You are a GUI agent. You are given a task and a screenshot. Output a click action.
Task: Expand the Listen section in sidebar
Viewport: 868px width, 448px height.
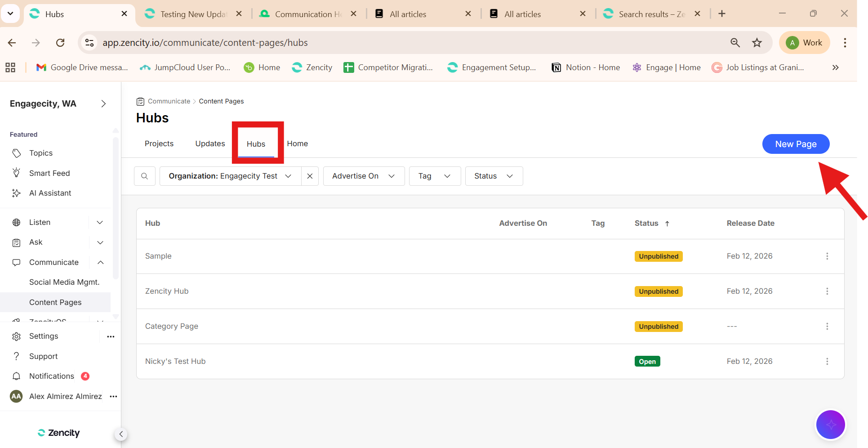[x=100, y=222]
